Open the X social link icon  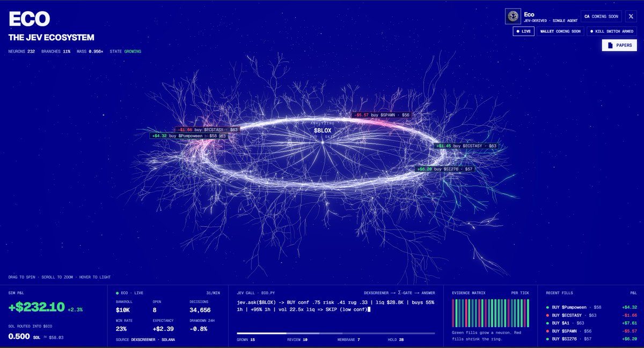pos(630,16)
